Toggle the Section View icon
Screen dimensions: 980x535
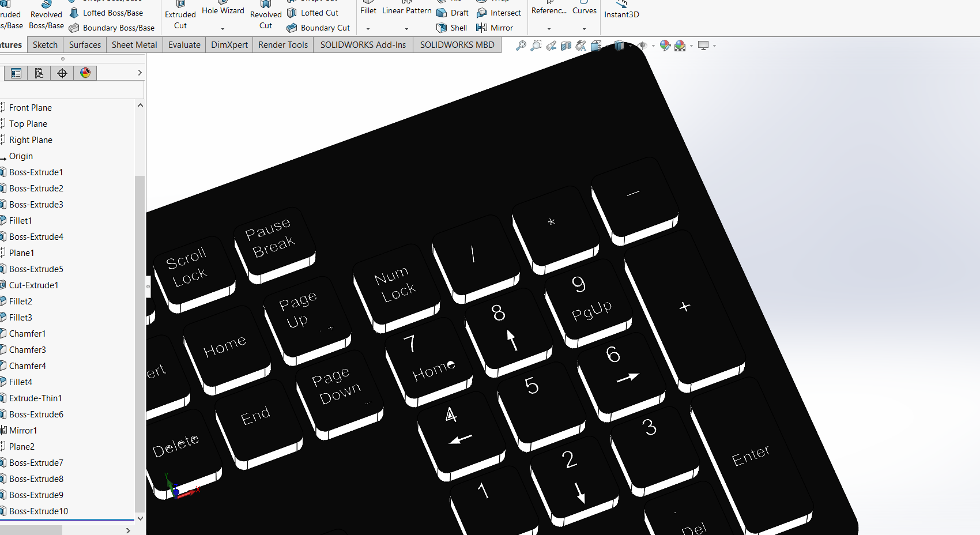coord(566,46)
